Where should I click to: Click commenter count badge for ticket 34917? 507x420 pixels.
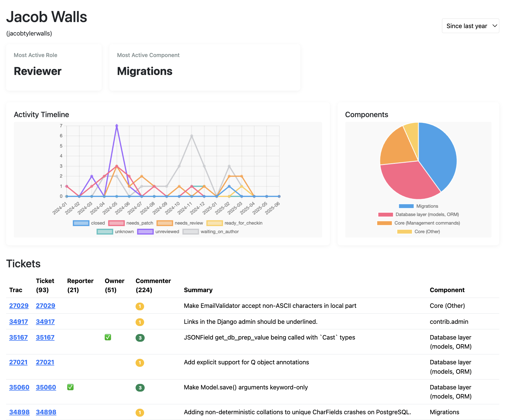click(140, 322)
